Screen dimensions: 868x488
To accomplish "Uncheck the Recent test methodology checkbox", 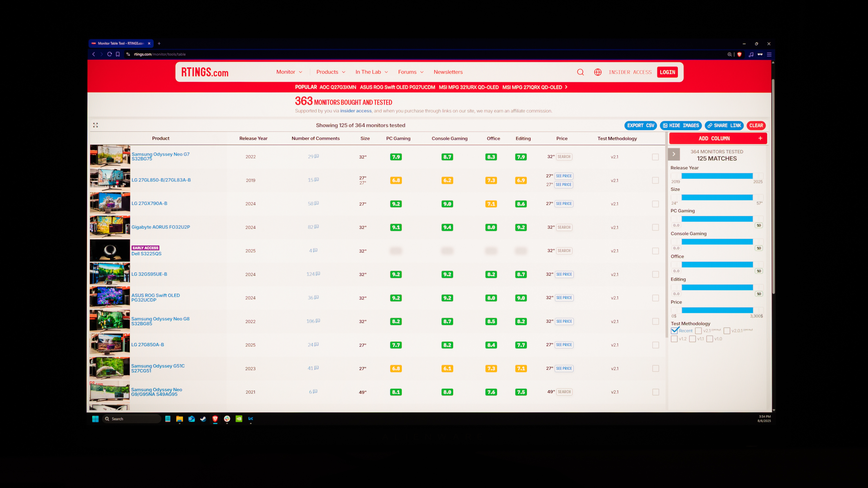I will 674,331.
